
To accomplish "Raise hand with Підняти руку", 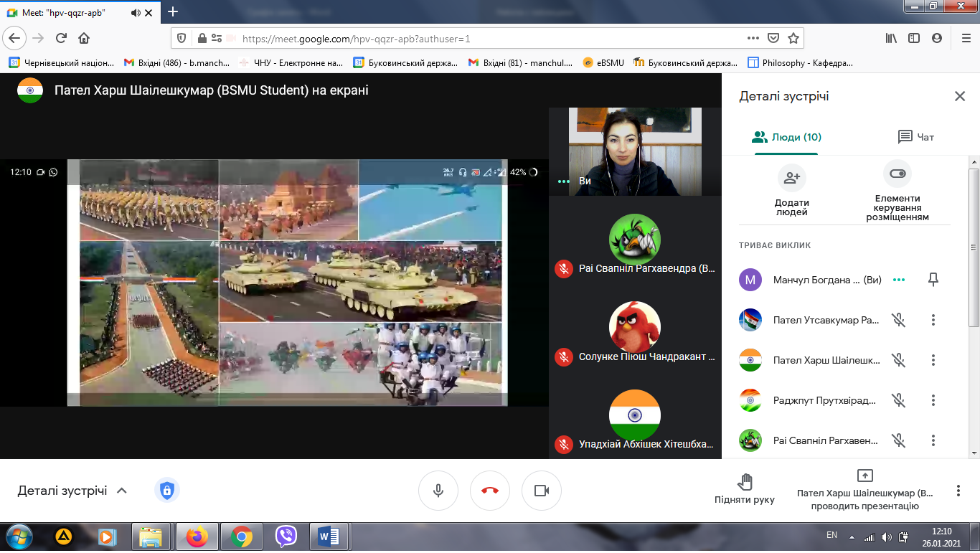I will (745, 488).
